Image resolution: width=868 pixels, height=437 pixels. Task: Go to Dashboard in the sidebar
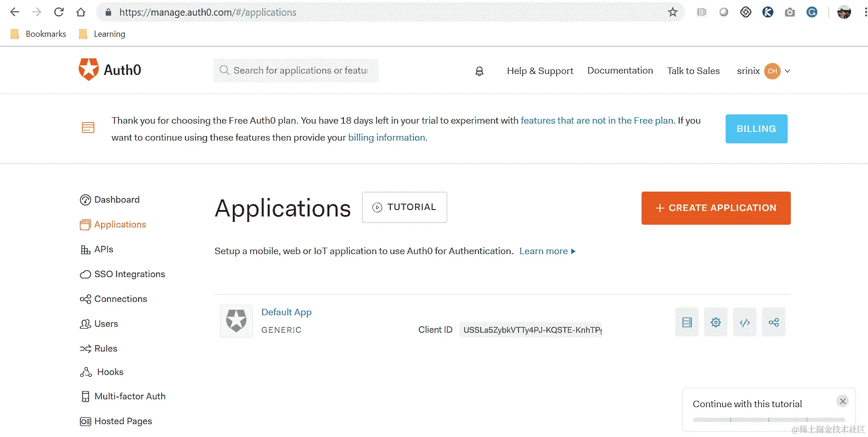[x=110, y=199]
